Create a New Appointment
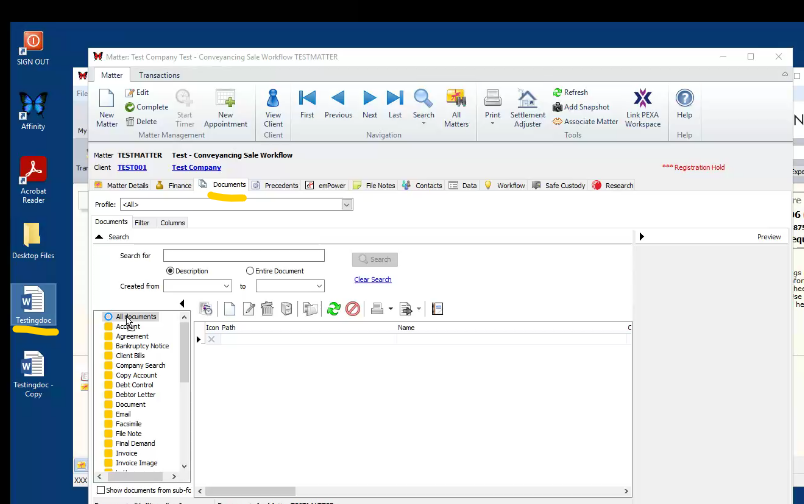The image size is (804, 504). [226, 108]
